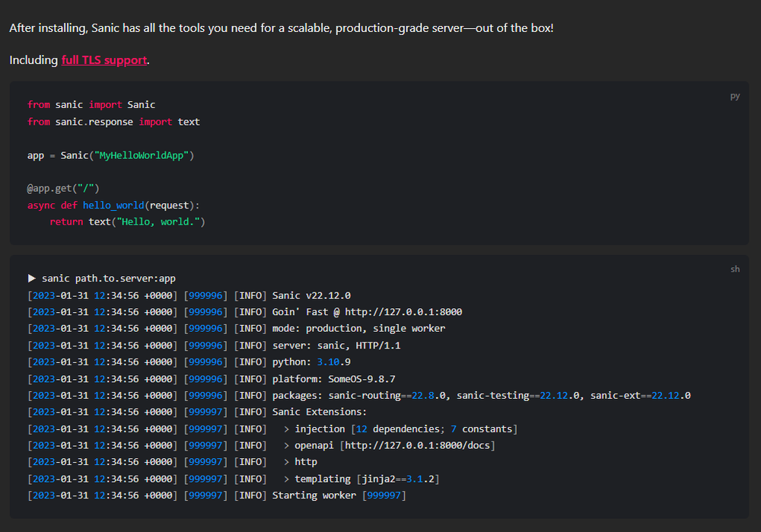This screenshot has height=532, width=761.
Task: Click the "injection [12 dependencies; 7 constants]" entry
Action: (x=406, y=429)
